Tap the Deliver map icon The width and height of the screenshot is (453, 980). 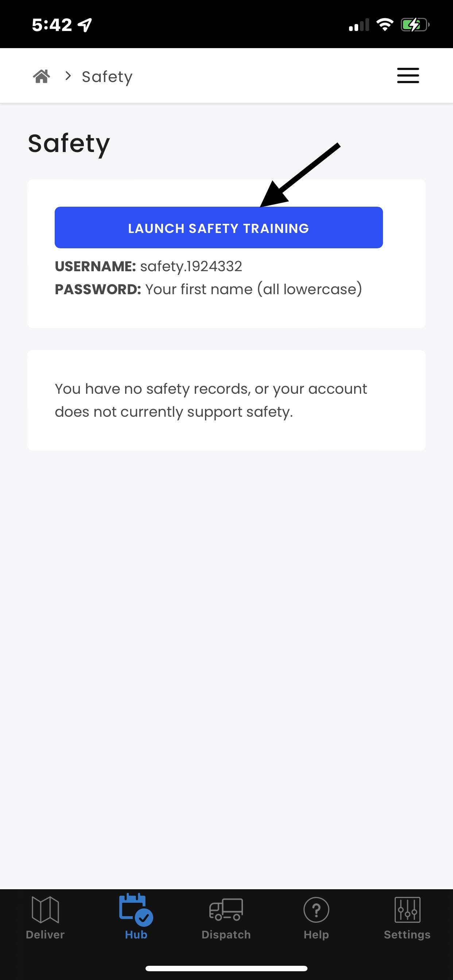(x=45, y=909)
